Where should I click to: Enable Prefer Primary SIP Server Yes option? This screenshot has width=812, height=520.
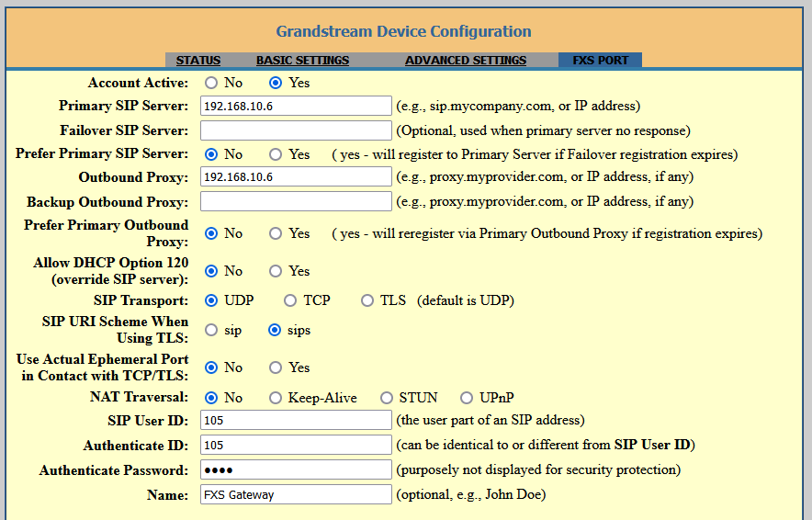click(x=276, y=154)
